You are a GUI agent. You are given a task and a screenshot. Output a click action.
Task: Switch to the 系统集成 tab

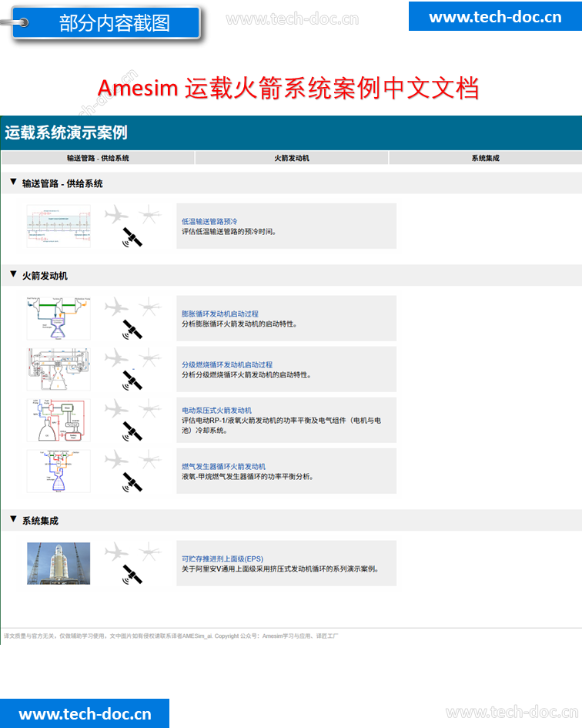[x=486, y=158]
